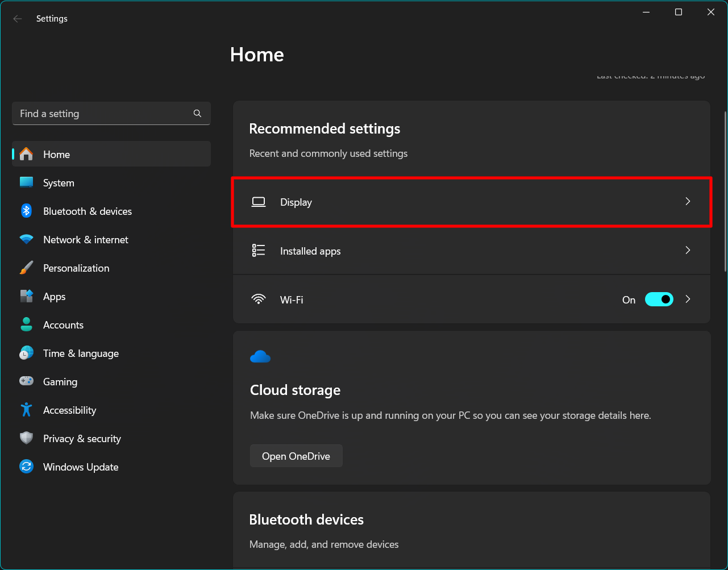Switch to the Accounts label
The image size is (728, 570).
pos(63,325)
